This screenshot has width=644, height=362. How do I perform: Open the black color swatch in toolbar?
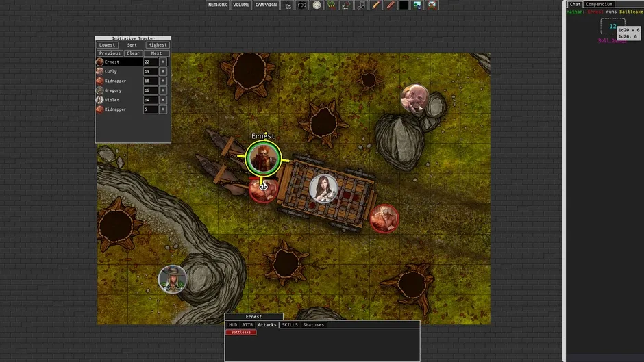coord(404,5)
